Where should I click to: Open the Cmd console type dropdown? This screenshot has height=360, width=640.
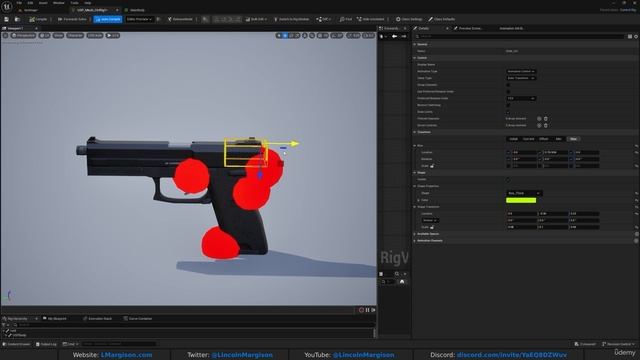click(70, 344)
